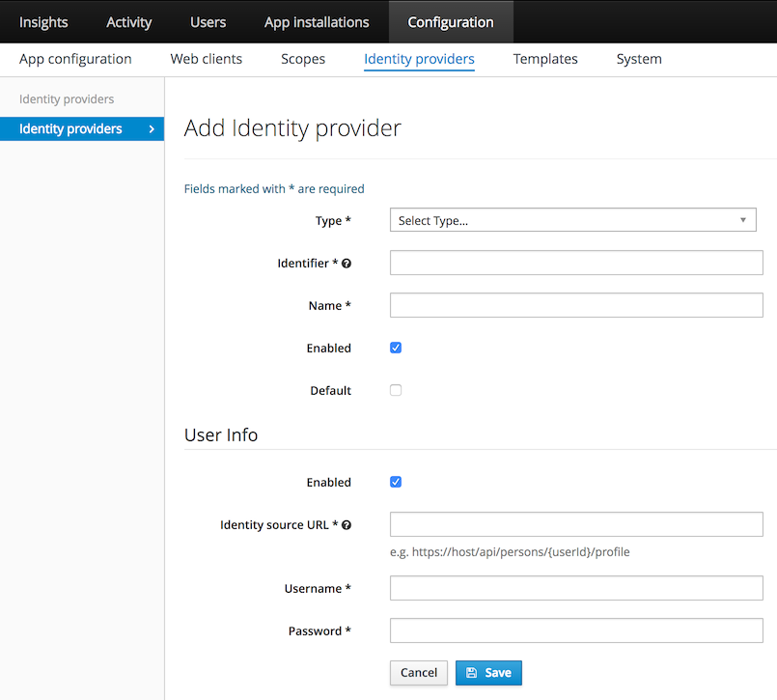Go to the Activity menu
777x700 pixels.
pyautogui.click(x=128, y=22)
